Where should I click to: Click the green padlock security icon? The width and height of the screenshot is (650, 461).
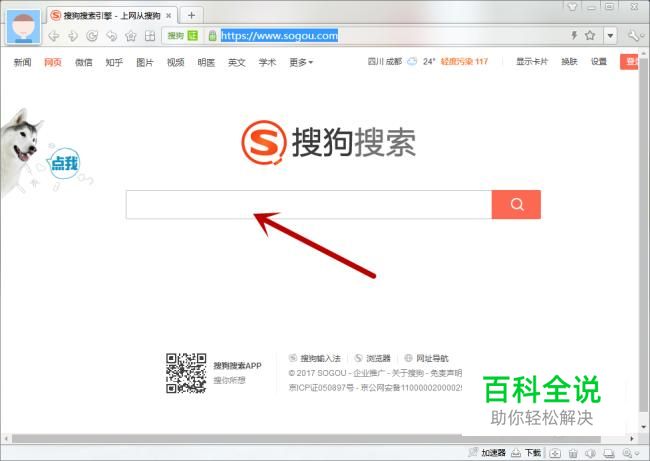212,36
